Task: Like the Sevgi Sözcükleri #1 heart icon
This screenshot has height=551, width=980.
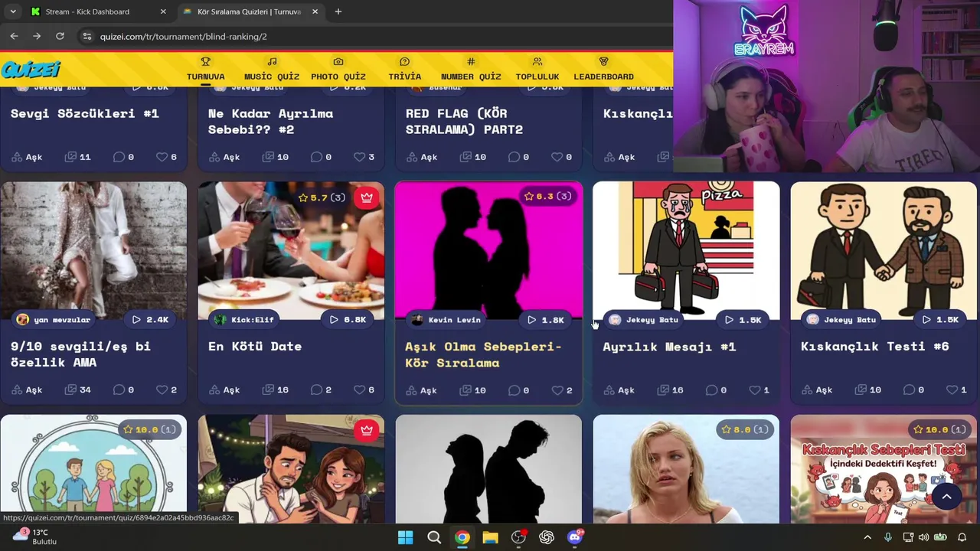Action: tap(162, 157)
